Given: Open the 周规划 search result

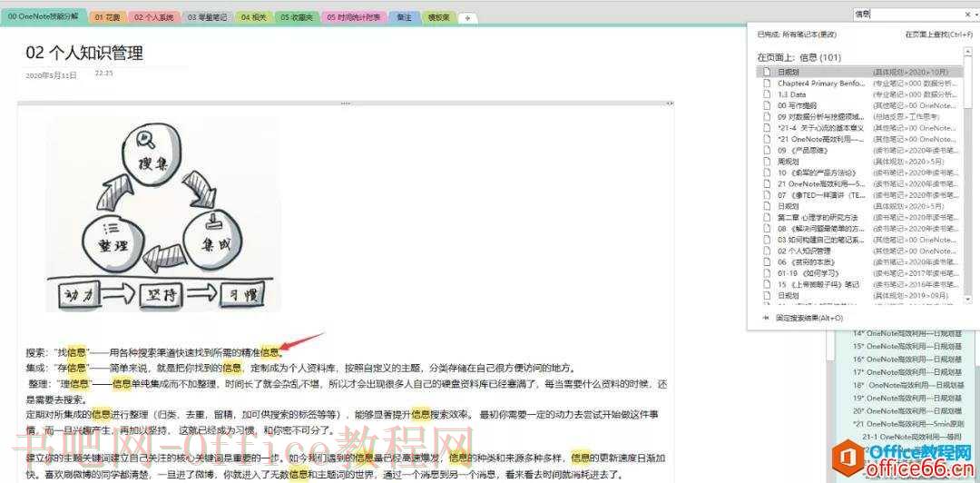Looking at the screenshot, I should [x=860, y=162].
